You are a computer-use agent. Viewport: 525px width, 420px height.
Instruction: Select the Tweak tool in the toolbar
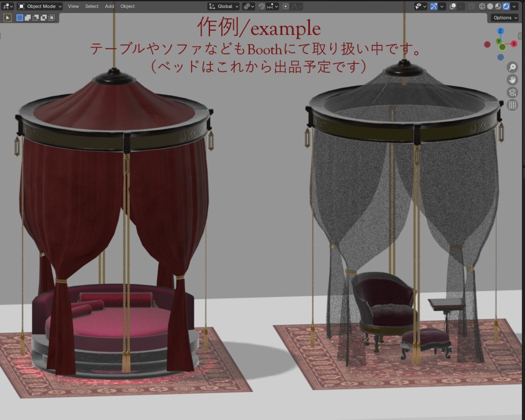click(7, 17)
